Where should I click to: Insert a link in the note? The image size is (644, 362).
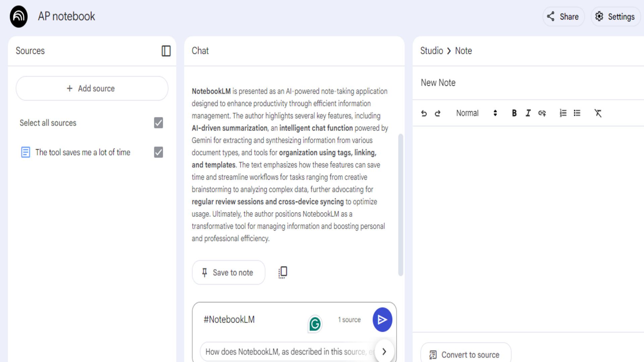tap(542, 113)
